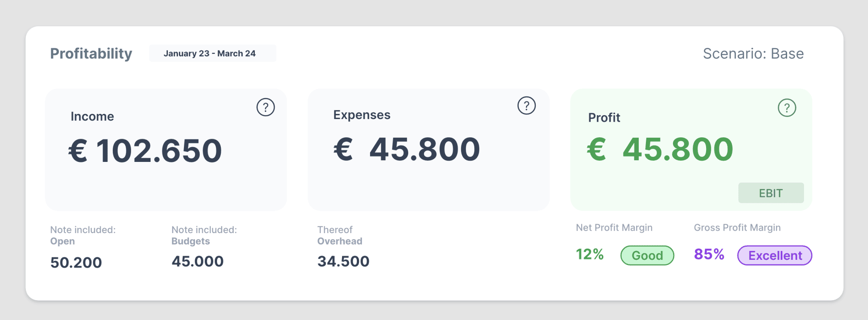Click the green Profit help icon
The width and height of the screenshot is (868, 320).
point(787,108)
